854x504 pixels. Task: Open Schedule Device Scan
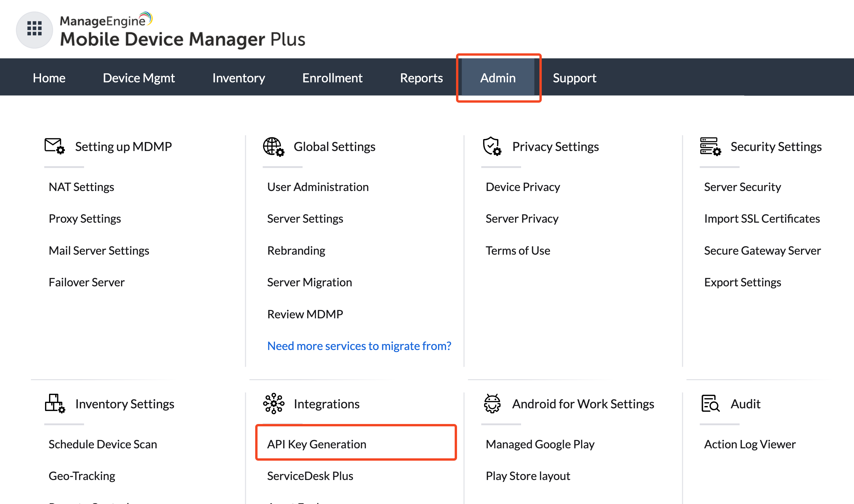coord(103,444)
